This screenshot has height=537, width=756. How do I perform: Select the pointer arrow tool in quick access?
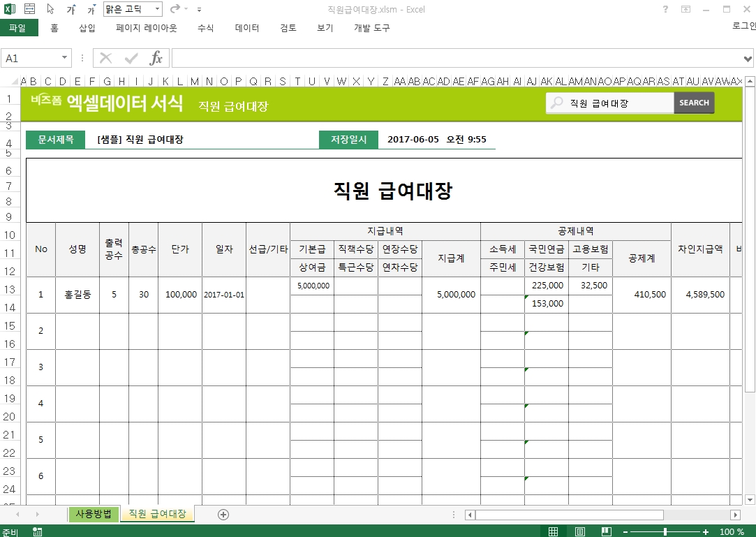[x=50, y=8]
